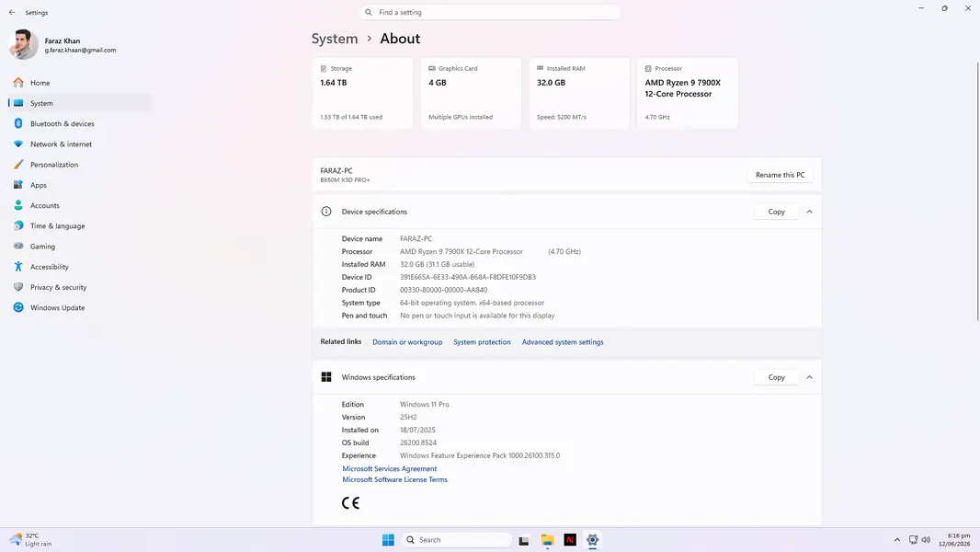Viewport: 980px width, 552px height.
Task: Open the Installed RAM 32.0 GB card
Action: click(579, 93)
